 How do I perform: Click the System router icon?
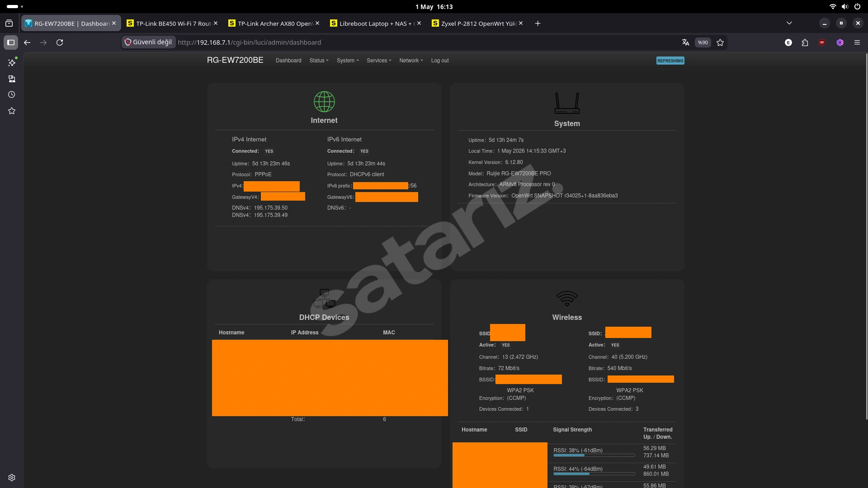pos(567,103)
